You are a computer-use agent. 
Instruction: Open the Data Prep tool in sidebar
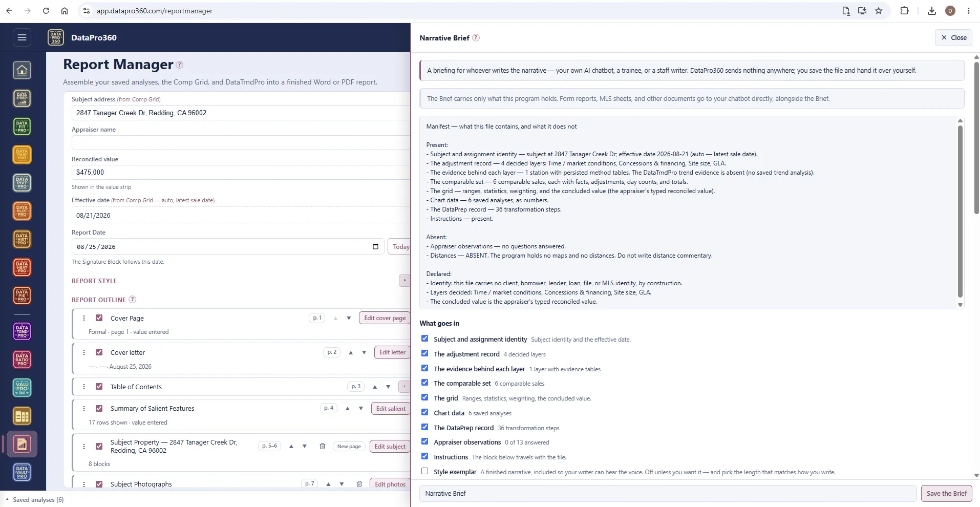[x=22, y=98]
